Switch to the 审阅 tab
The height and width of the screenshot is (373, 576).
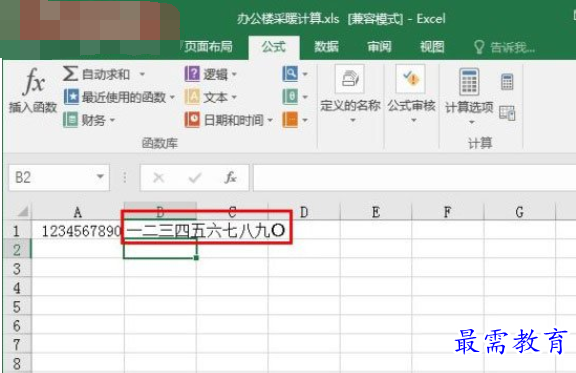pyautogui.click(x=379, y=47)
